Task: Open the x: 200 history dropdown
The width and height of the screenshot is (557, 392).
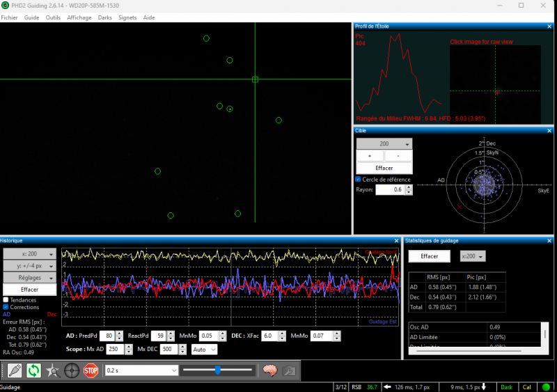Action: (x=29, y=253)
